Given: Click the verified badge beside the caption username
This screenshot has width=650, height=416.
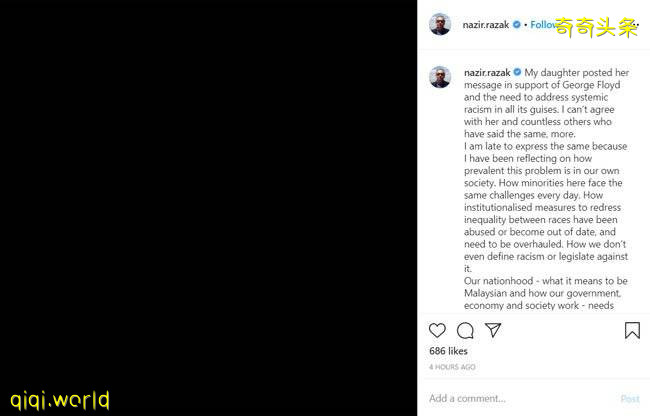Looking at the screenshot, I should pos(517,72).
